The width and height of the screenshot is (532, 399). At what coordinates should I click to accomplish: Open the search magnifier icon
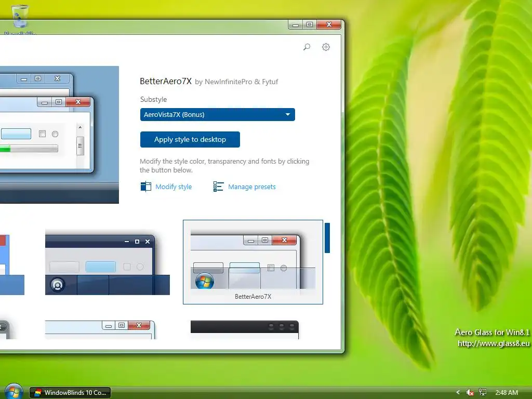(307, 47)
